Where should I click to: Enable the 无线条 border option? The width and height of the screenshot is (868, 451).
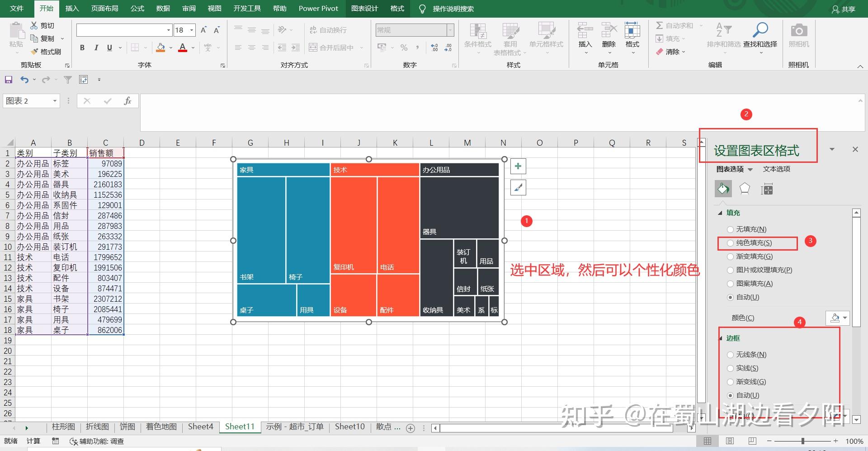(x=730, y=355)
